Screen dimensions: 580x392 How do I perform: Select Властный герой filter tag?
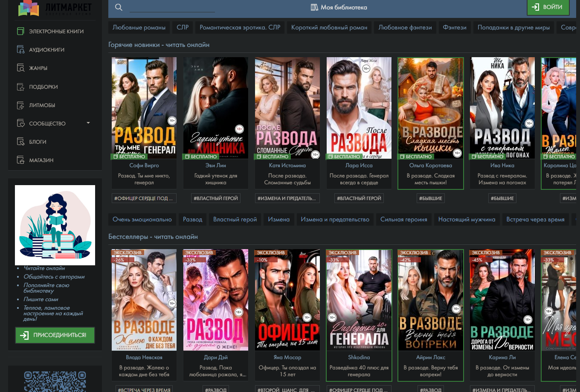235,219
